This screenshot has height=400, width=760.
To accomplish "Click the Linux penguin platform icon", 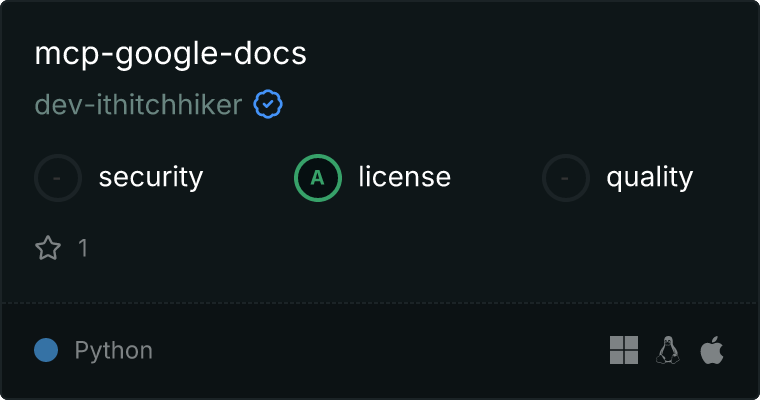I will point(668,350).
